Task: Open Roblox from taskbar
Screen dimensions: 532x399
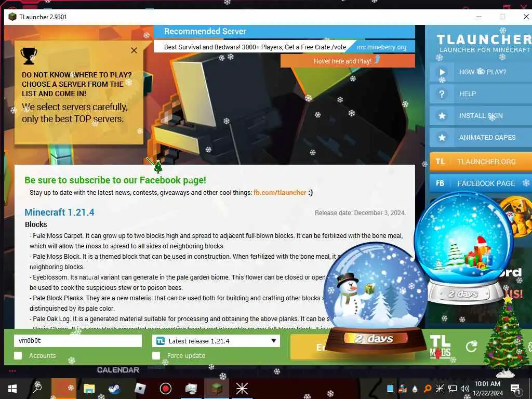Action: 140,389
